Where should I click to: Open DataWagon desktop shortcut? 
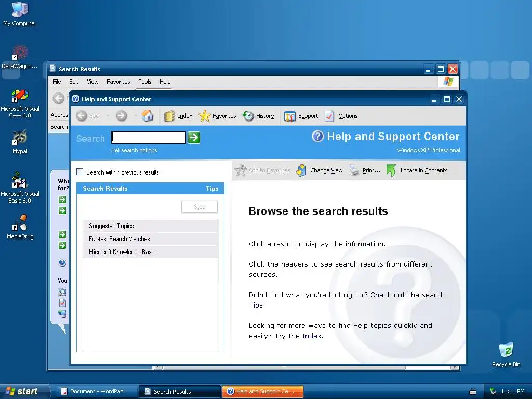(20, 57)
